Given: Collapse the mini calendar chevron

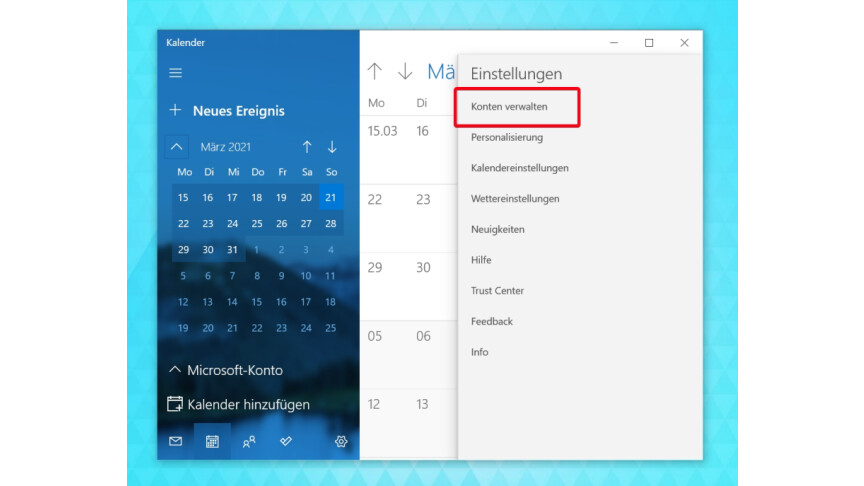Looking at the screenshot, I should [x=176, y=147].
